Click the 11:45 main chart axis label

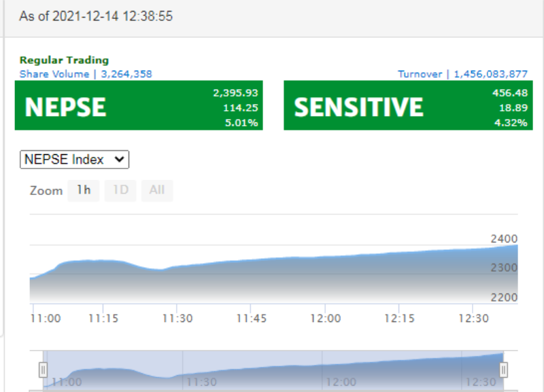pos(252,319)
